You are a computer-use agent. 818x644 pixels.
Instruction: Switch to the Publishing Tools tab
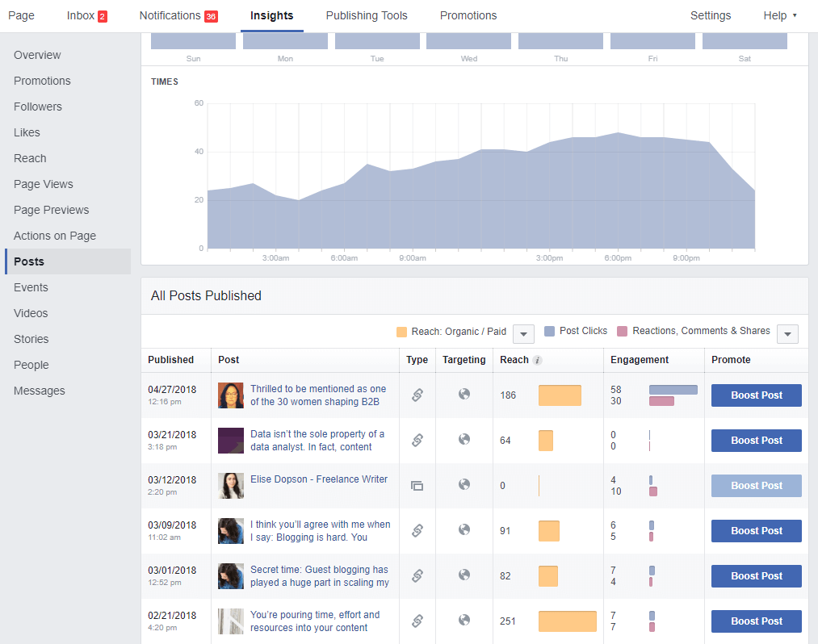click(367, 15)
